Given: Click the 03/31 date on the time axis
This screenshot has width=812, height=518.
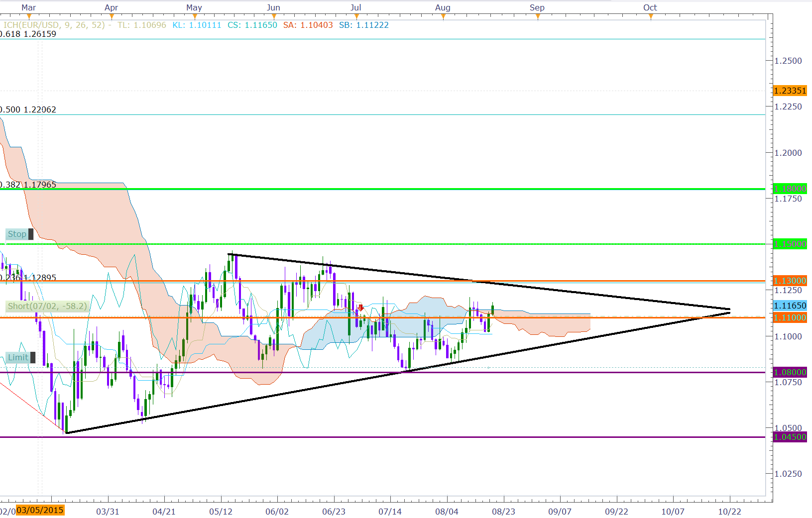Looking at the screenshot, I should 108,512.
